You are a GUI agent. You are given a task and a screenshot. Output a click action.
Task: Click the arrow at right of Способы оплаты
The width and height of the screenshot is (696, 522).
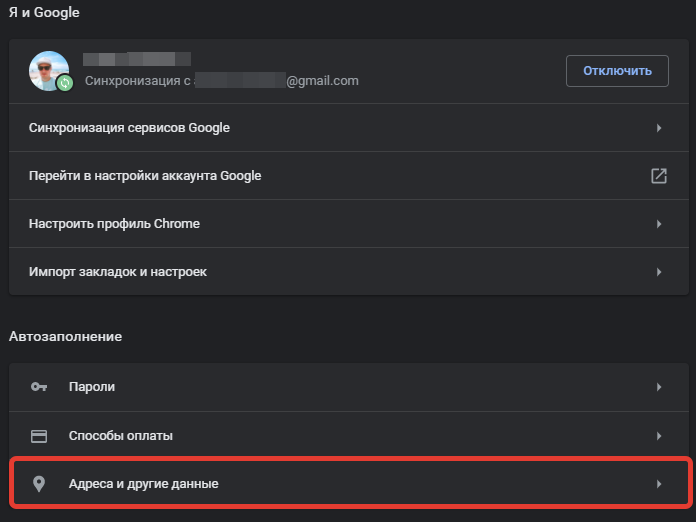pos(659,436)
